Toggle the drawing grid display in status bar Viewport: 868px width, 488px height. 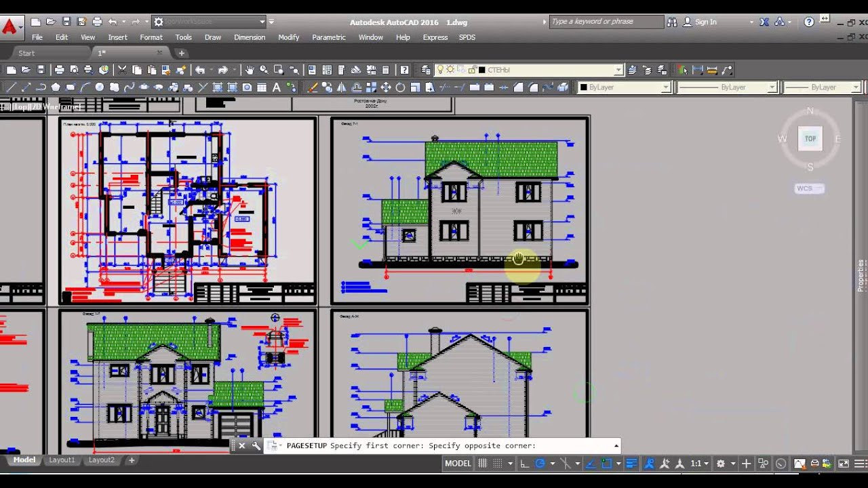(482, 464)
